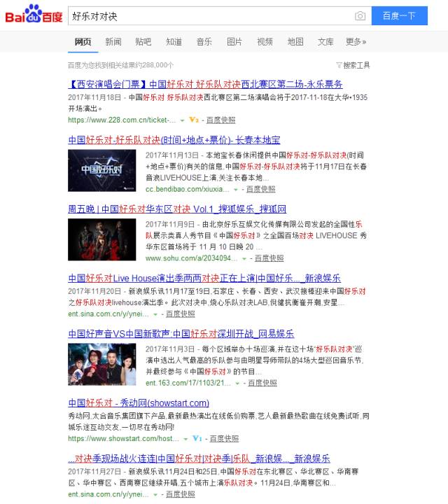The image size is (448, 504).
Task: Open the 文库 tab
Action: click(325, 42)
